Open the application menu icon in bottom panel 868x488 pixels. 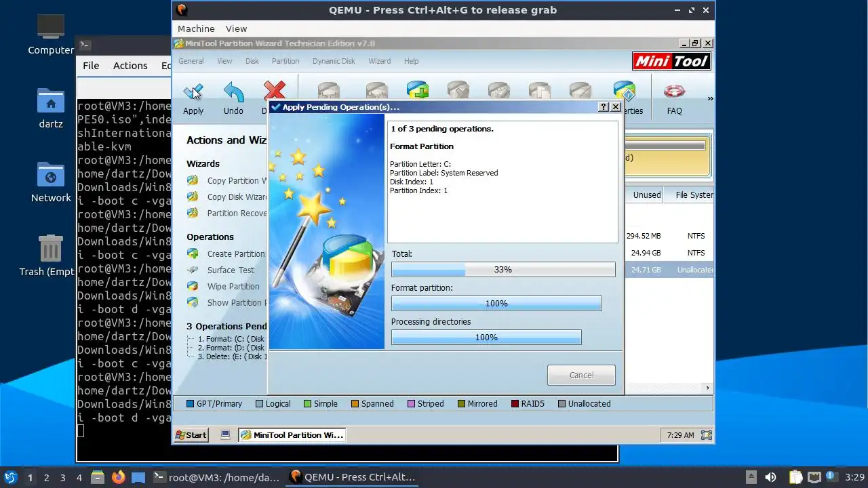coord(10,477)
